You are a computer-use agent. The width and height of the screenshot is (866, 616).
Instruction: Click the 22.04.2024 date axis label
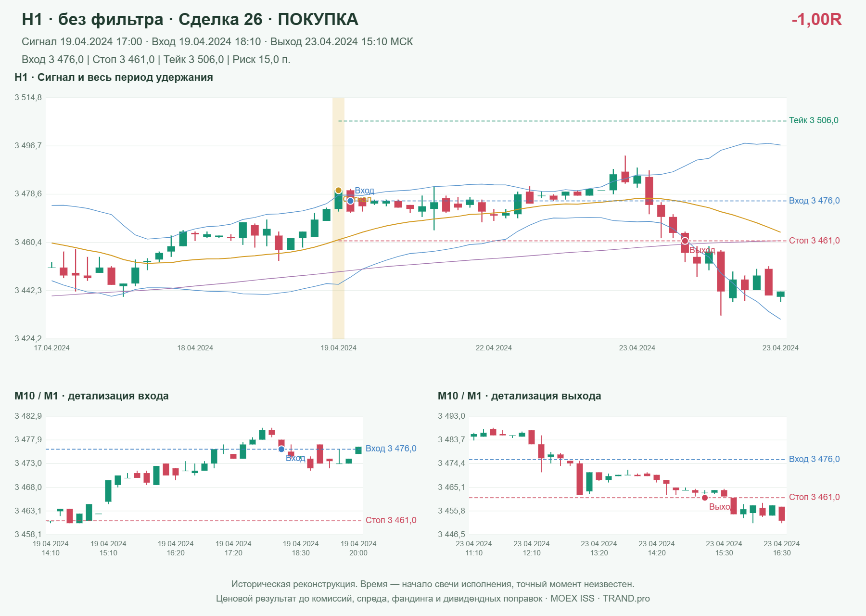[494, 348]
